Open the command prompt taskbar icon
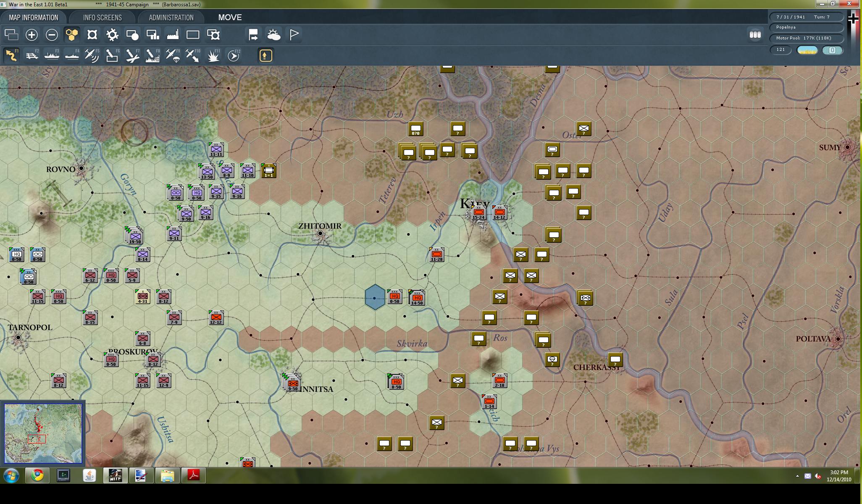 coord(63,475)
